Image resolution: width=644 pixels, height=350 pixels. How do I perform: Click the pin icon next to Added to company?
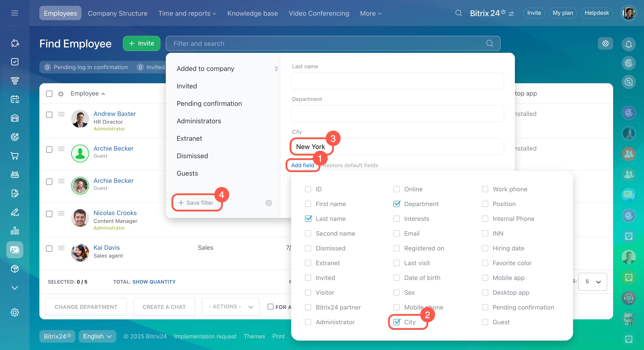click(276, 69)
